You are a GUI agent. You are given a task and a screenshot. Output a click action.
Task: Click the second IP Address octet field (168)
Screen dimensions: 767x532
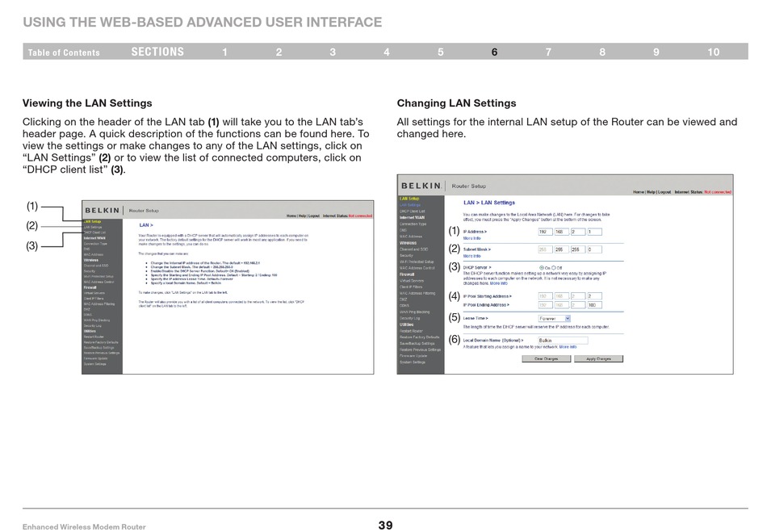562,232
